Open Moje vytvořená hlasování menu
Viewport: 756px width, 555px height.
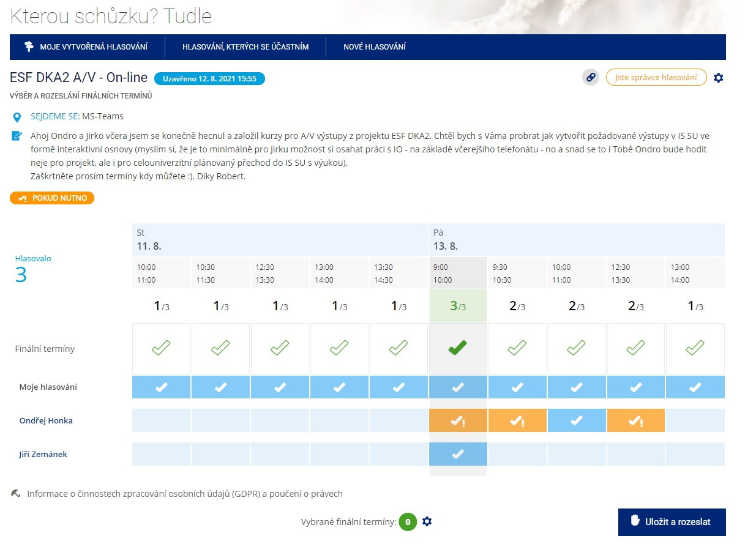click(85, 47)
